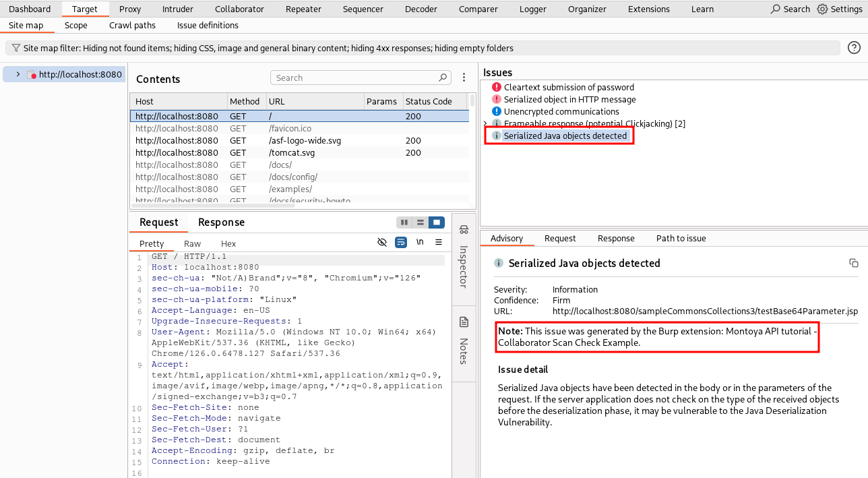Expand the Frameable response issue group

pyautogui.click(x=485, y=123)
